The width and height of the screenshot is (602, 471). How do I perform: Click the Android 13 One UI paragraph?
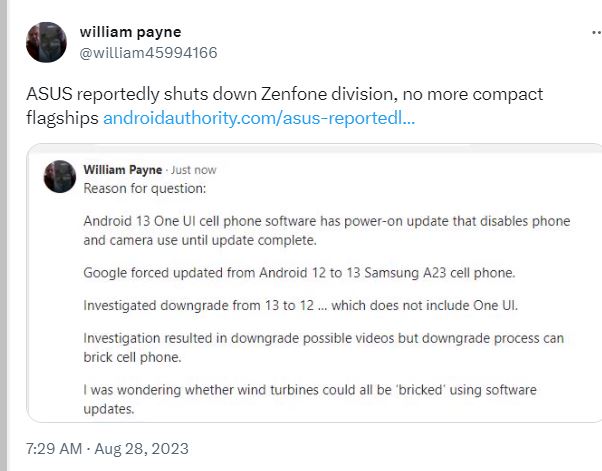(327, 231)
